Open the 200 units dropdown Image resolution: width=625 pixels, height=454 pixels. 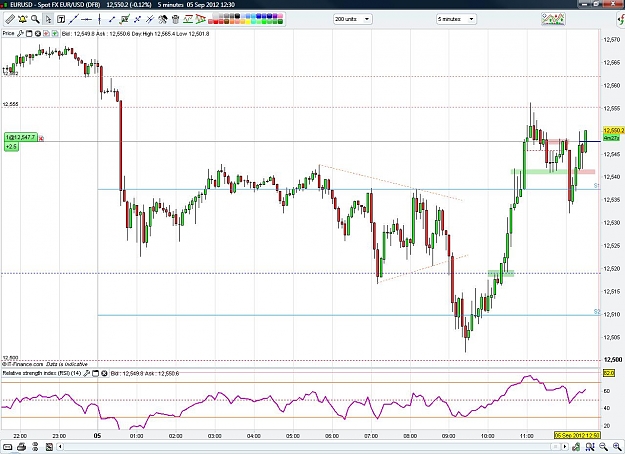click(353, 19)
